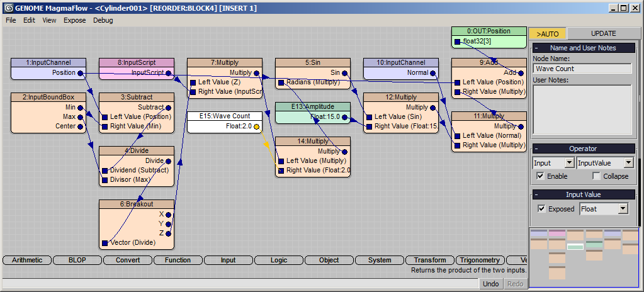Open the Edit menu
Image resolution: width=644 pixels, height=292 pixels.
(29, 20)
